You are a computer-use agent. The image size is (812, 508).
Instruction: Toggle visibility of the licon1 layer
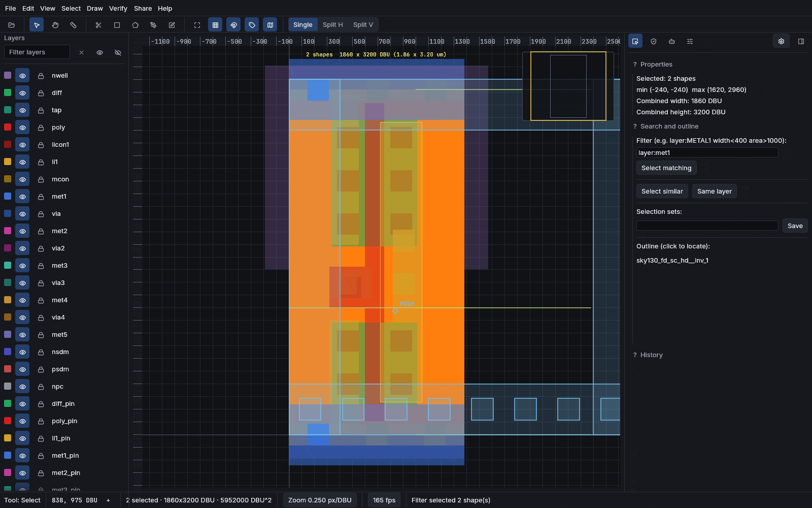[x=22, y=145]
